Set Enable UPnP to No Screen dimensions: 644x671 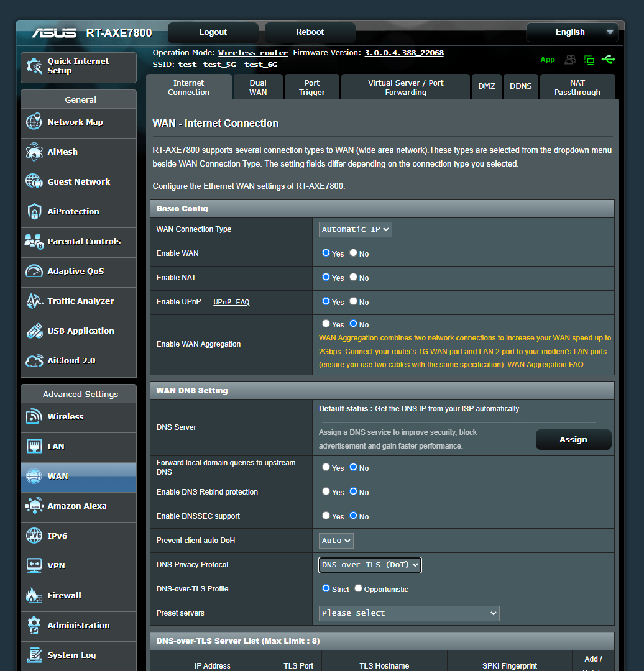coord(353,301)
